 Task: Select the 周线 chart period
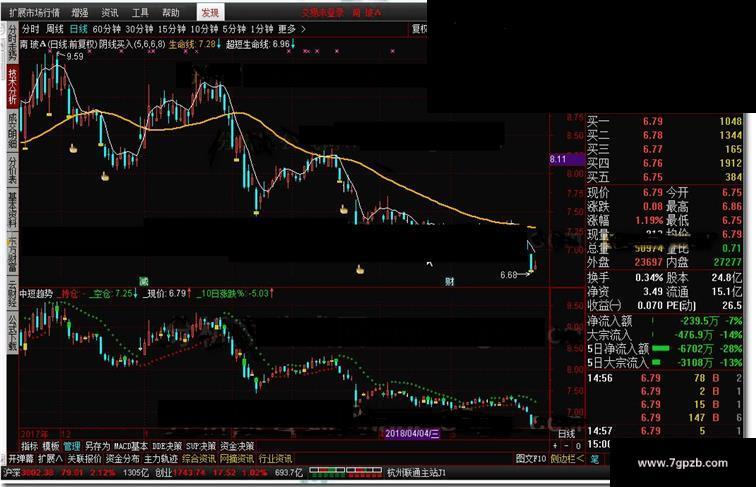point(54,29)
